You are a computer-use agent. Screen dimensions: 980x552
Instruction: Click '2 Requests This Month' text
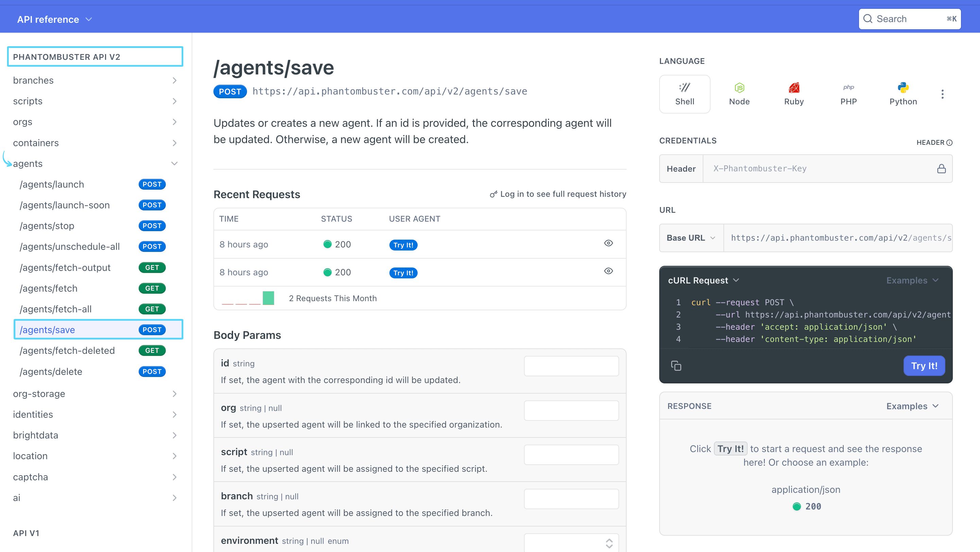(333, 298)
